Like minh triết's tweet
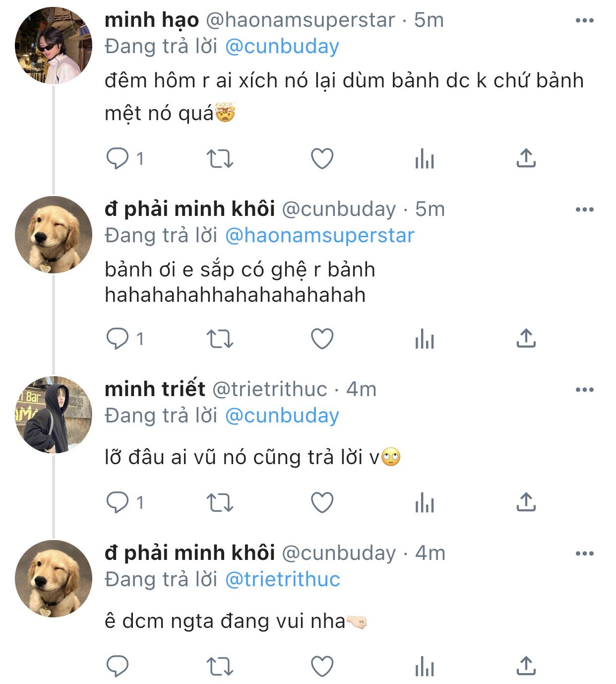The width and height of the screenshot is (616, 684). pos(322,503)
